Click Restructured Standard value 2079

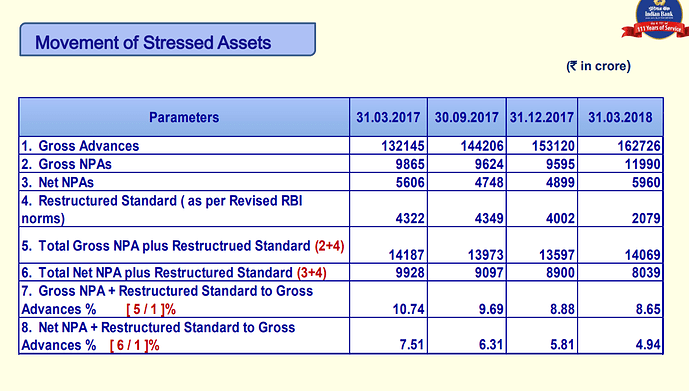(x=646, y=218)
